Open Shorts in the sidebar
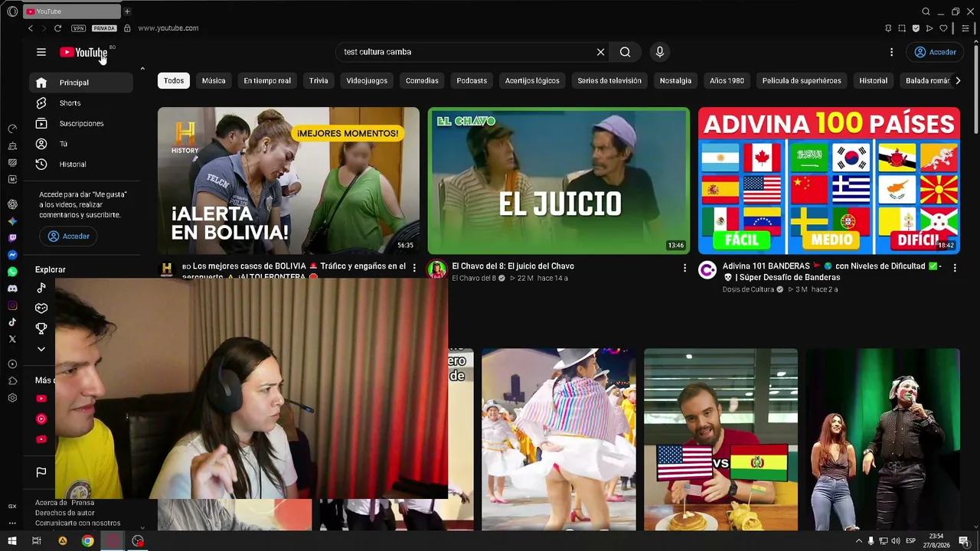Screen dimensions: 980x551 pos(81,103)
